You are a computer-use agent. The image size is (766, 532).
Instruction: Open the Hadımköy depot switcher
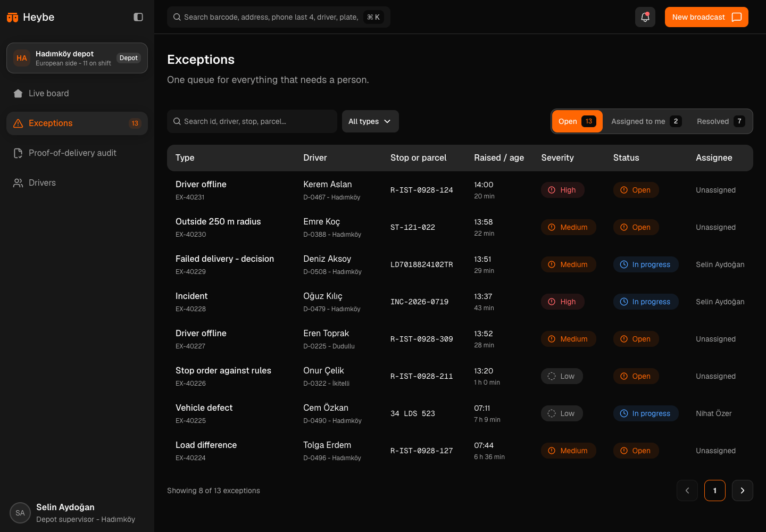[x=77, y=58]
